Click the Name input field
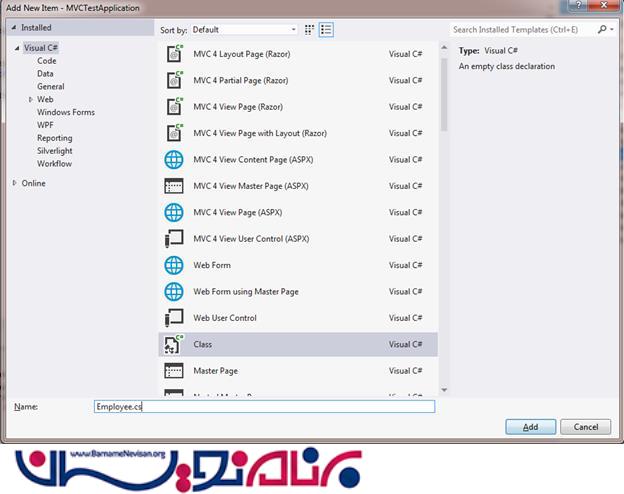624x494 pixels. pos(264,407)
